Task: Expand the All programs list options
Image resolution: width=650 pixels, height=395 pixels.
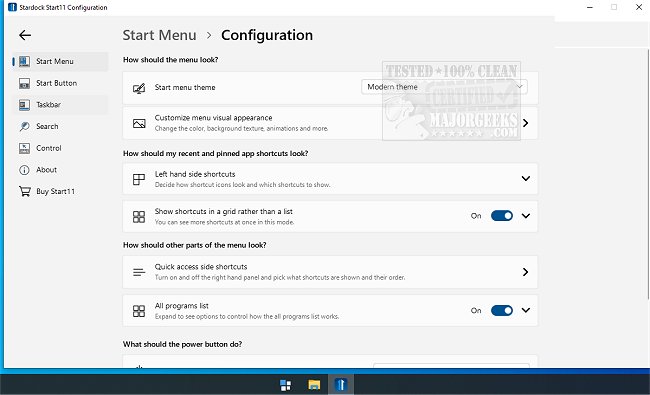Action: tap(526, 310)
